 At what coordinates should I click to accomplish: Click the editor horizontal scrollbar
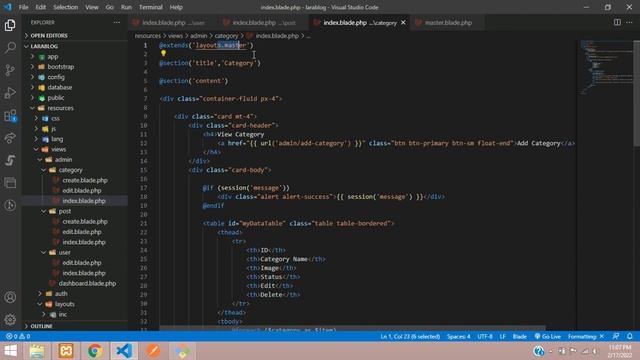[352, 328]
